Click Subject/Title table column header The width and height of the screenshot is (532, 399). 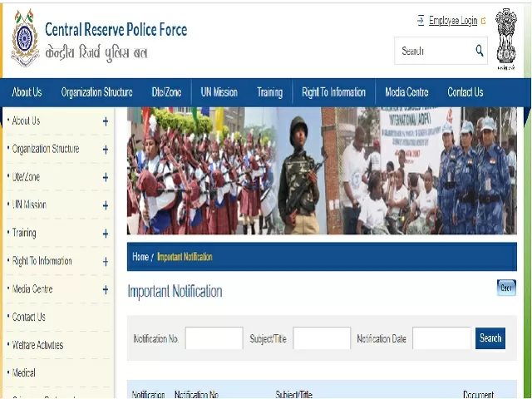coord(293,395)
